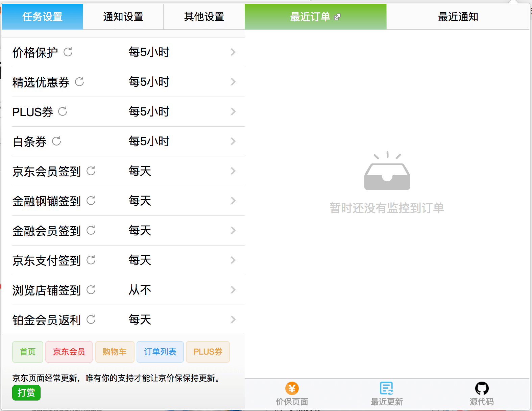Run 金融会员签到 via its refresh icon
Image resolution: width=532 pixels, height=411 pixels.
tap(91, 230)
